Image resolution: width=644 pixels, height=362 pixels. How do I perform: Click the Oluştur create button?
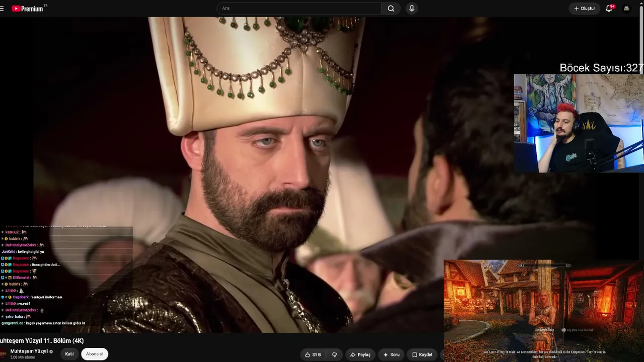pos(585,9)
